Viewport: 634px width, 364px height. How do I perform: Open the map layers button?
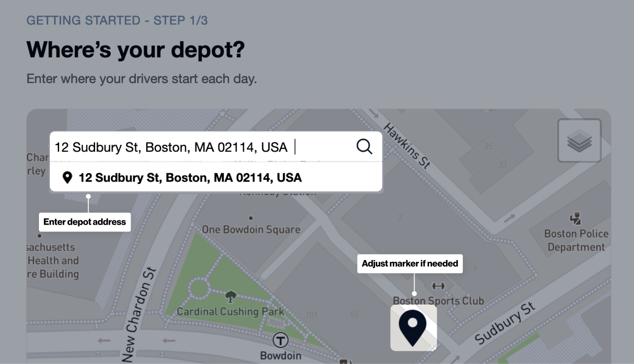[579, 141]
